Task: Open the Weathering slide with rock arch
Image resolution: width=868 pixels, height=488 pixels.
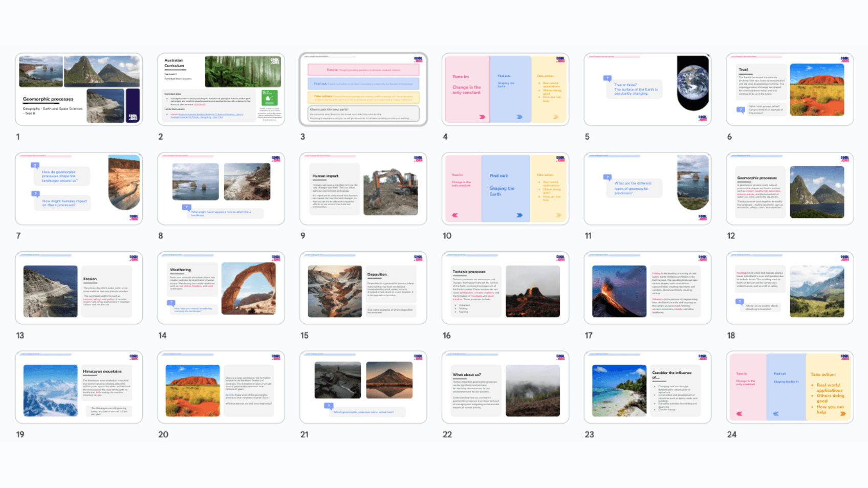Action: pyautogui.click(x=221, y=288)
